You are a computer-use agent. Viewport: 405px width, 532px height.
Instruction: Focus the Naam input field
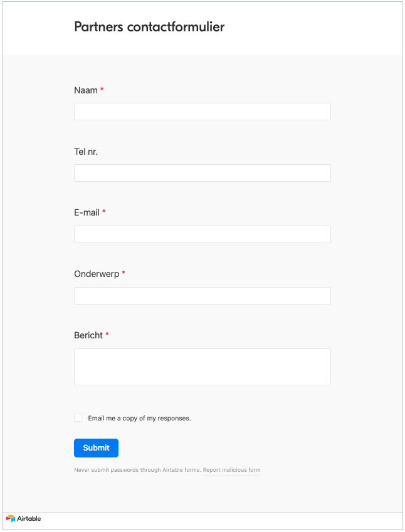pos(202,112)
